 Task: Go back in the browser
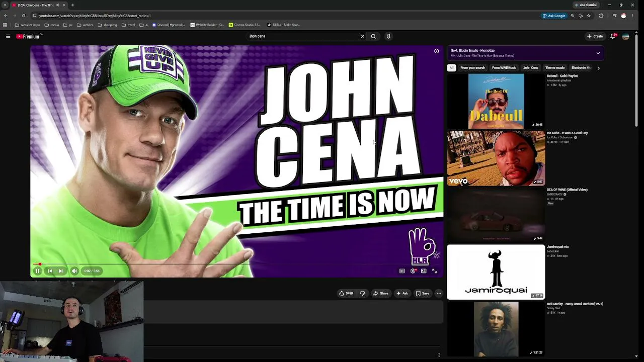click(x=6, y=16)
